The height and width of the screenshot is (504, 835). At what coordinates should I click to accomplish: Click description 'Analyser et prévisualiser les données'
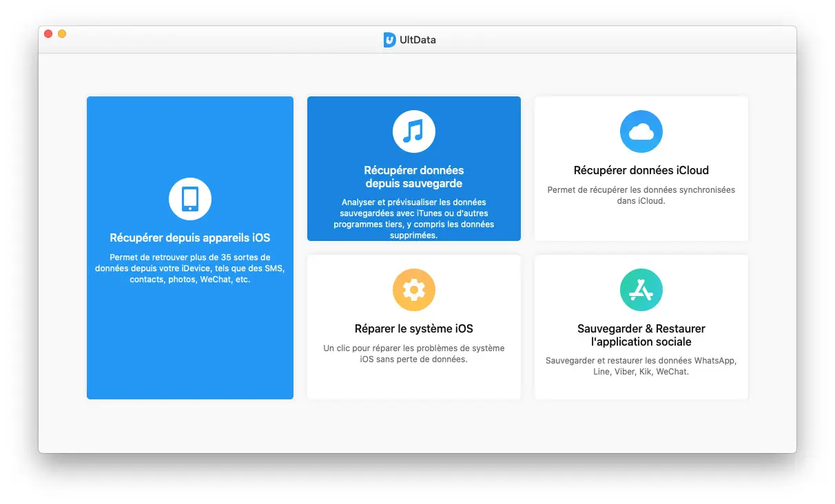(414, 202)
